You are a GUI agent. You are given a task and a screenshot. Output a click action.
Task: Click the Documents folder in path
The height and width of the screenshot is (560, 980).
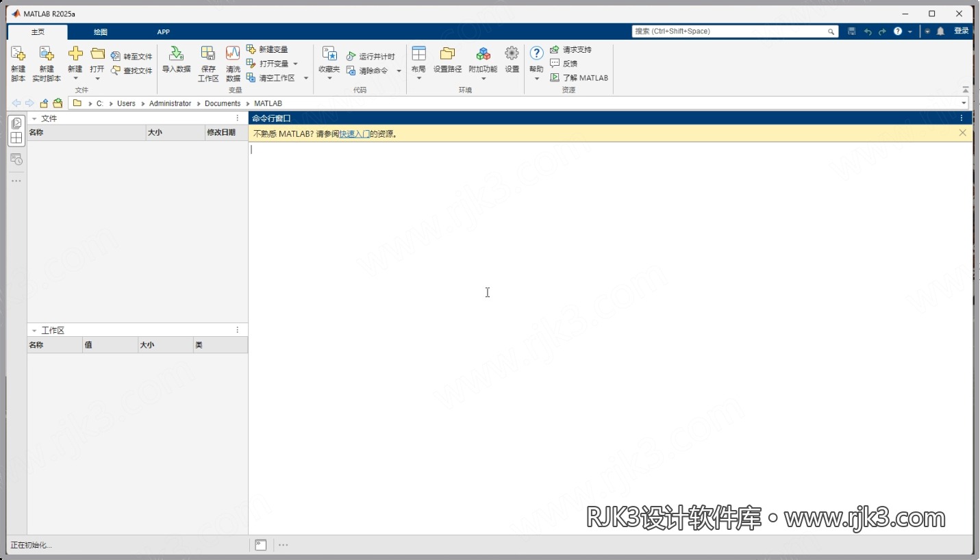click(x=223, y=103)
